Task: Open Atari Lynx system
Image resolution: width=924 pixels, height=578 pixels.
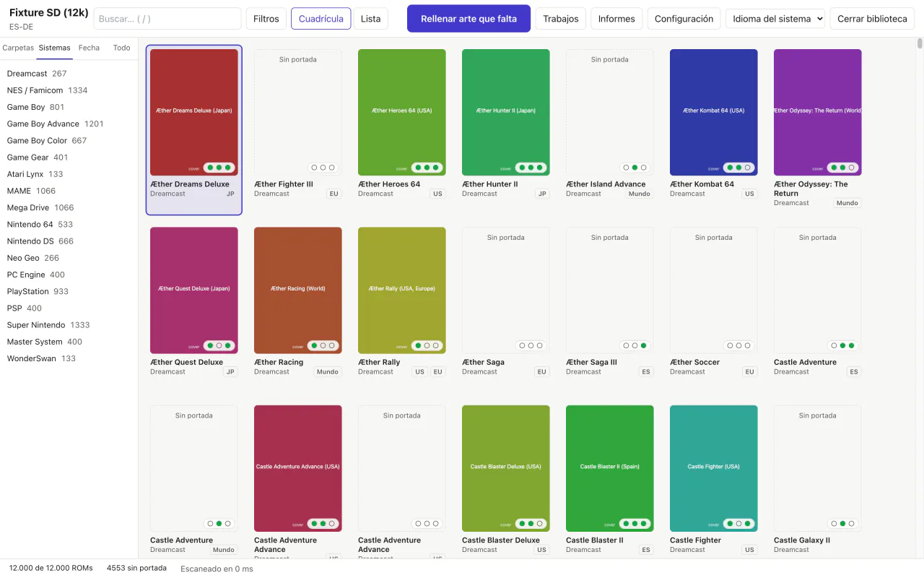Action: (x=69, y=174)
